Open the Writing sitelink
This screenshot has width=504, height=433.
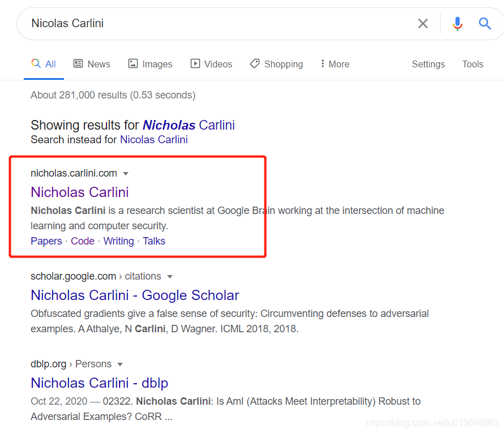click(118, 241)
